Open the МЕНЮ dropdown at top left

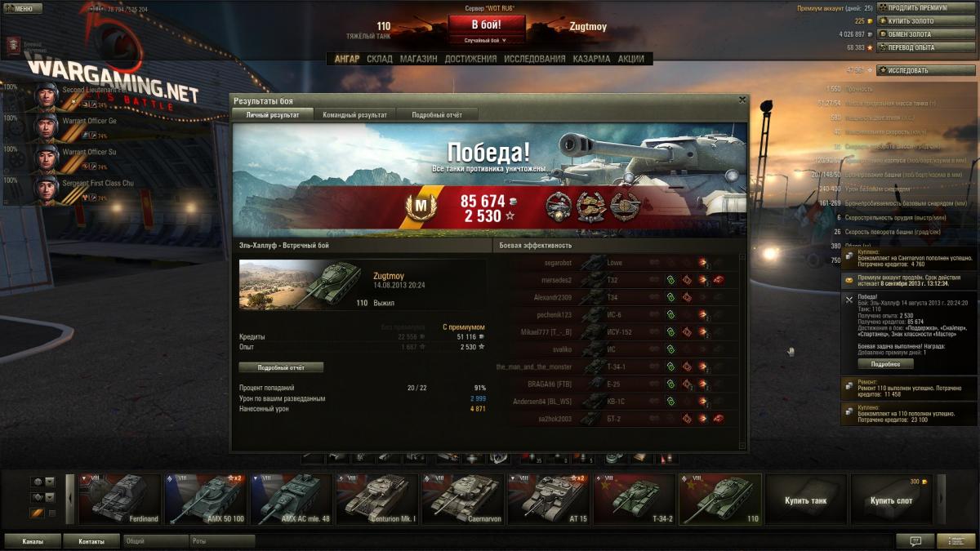[22, 8]
